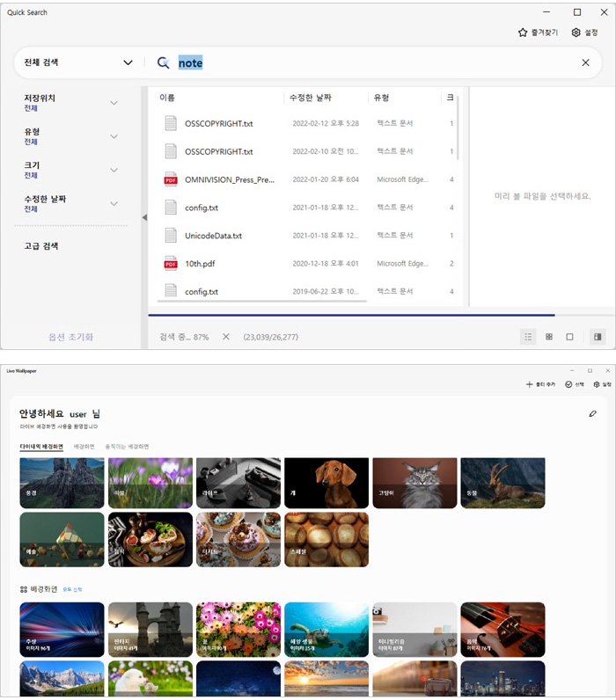The height and width of the screenshot is (700, 616).
Task: Select the 꽃 colorful flowers album
Action: click(x=238, y=630)
